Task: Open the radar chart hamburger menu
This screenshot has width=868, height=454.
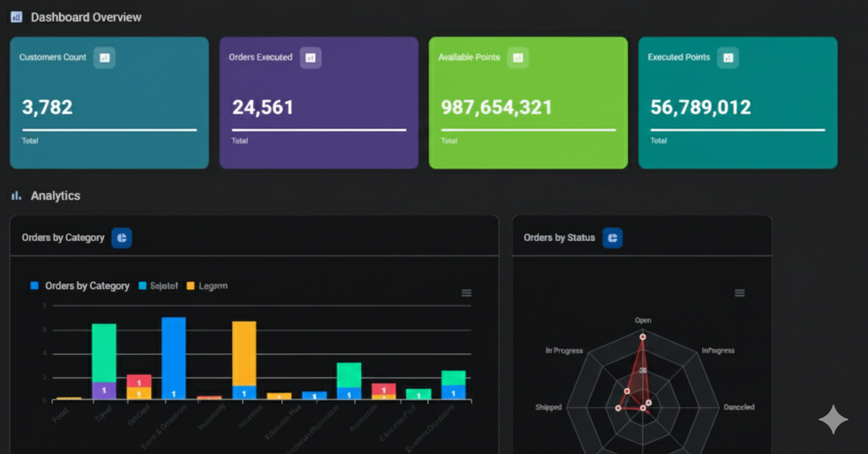Action: (739, 292)
